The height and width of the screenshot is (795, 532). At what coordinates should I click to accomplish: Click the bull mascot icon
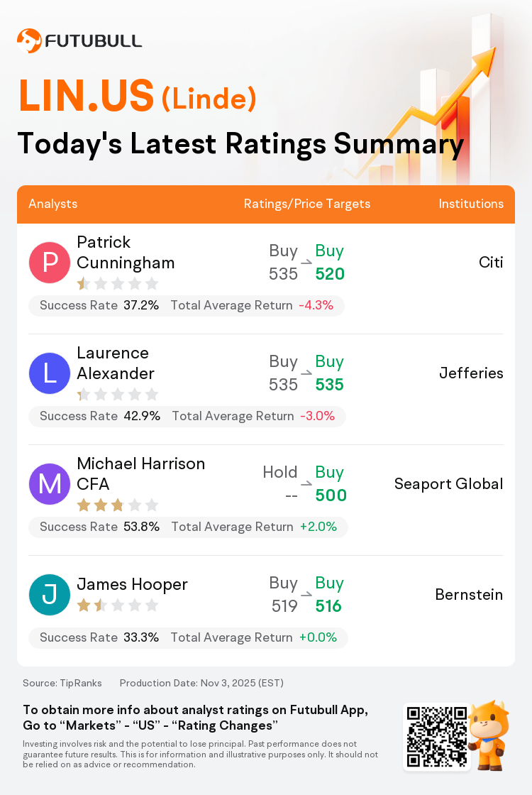(489, 735)
